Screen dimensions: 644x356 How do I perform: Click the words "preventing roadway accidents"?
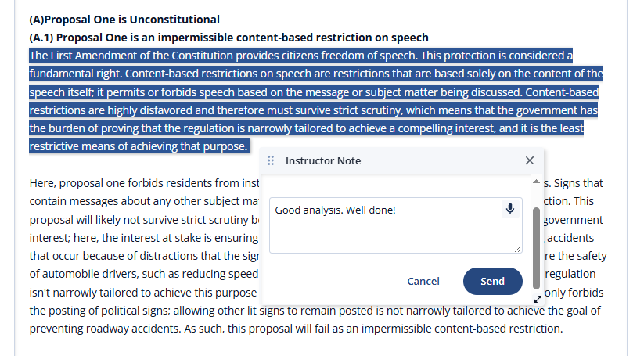point(105,329)
